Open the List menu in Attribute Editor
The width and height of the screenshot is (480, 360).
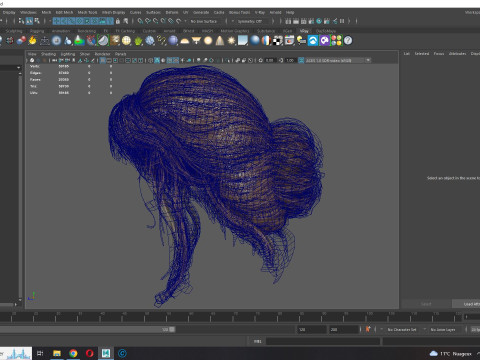(x=407, y=54)
